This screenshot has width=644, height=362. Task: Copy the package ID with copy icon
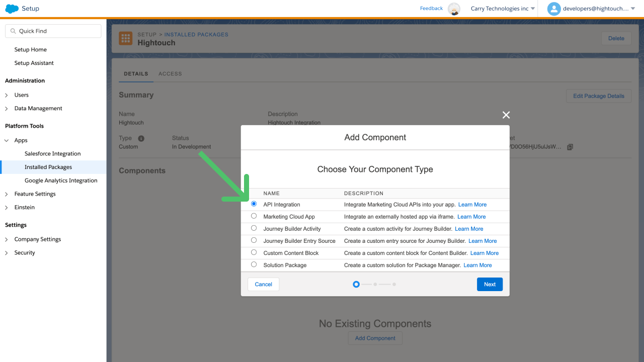coord(570,147)
